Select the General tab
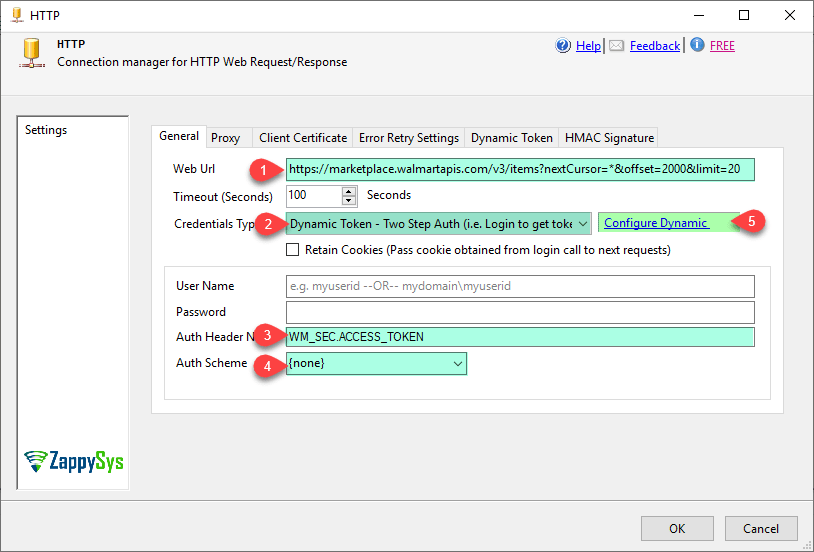Screen dimensions: 814x552 tap(179, 136)
